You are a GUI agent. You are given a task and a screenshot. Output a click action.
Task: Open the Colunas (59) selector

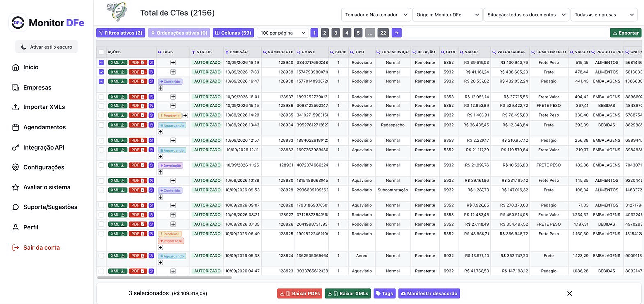point(233,33)
